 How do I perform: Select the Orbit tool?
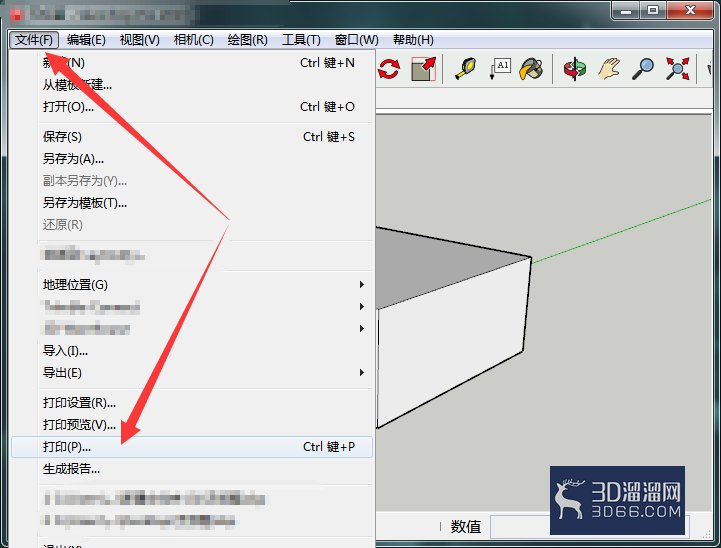tap(575, 69)
